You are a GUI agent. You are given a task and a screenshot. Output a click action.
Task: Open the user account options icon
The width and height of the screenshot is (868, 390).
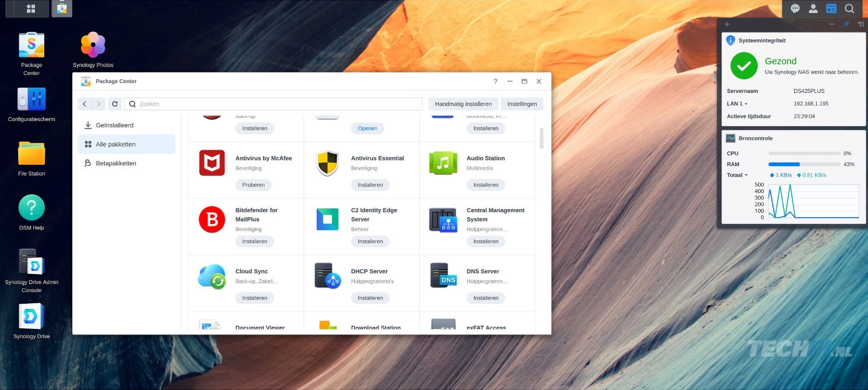click(813, 9)
